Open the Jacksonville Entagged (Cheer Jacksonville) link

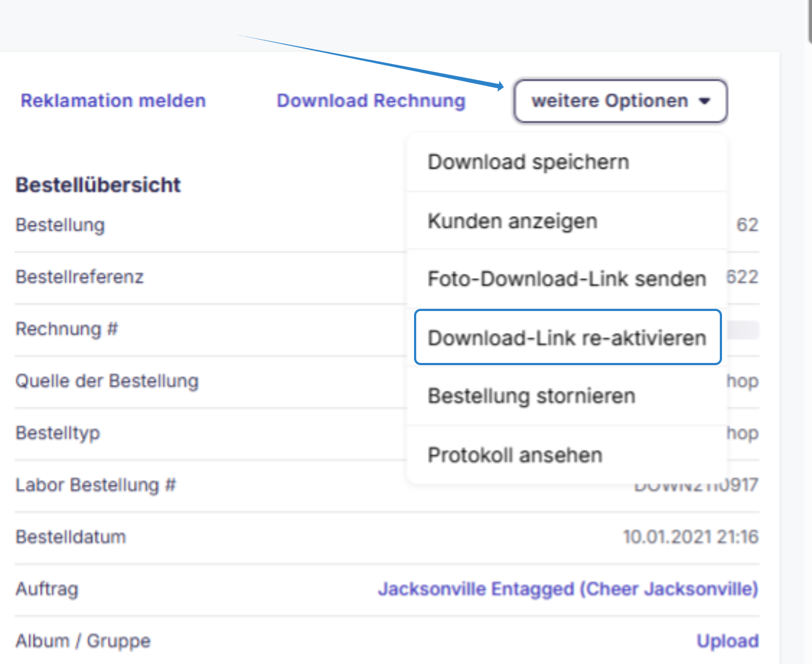tap(568, 589)
